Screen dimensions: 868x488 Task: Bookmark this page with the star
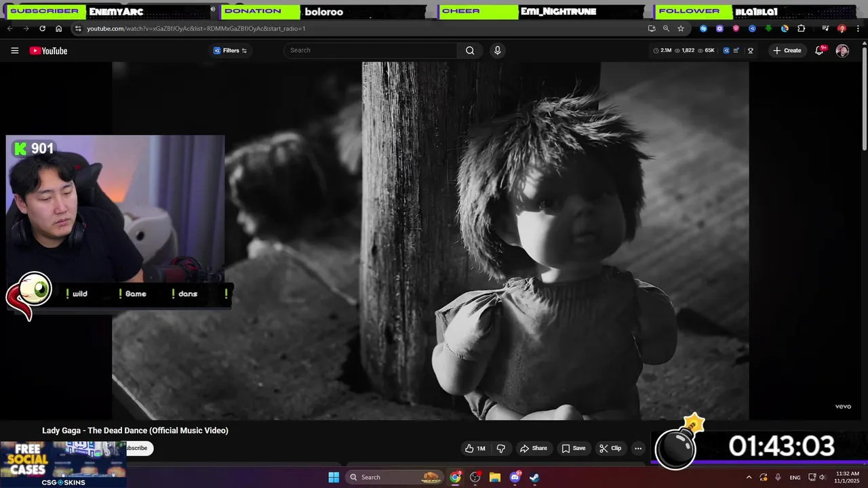pos(681,28)
